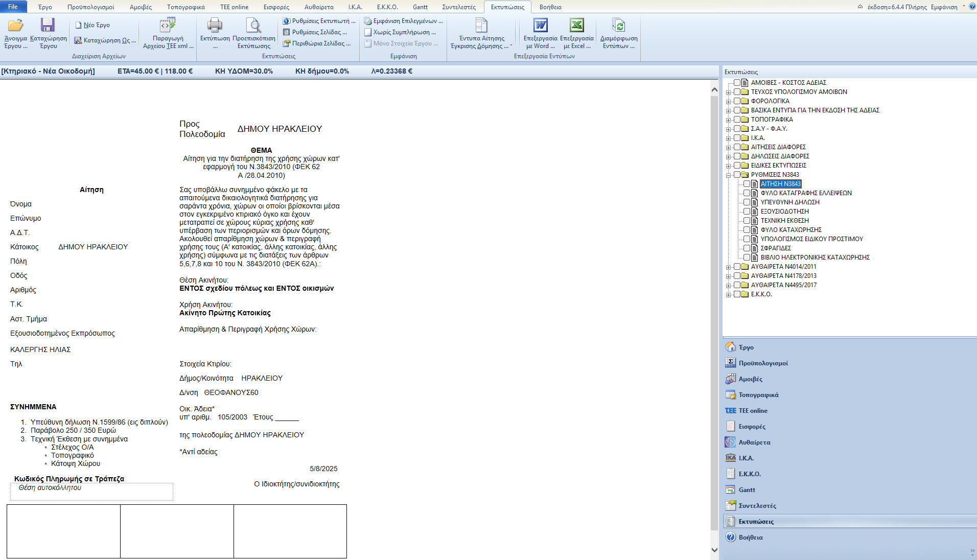Screen dimensions: 977x560
Task: Click Παραγωγή Αρχείου ΤΕΕ xml icon
Action: tap(168, 26)
